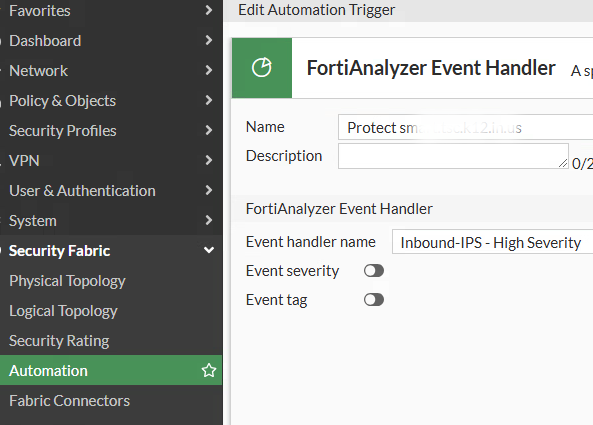Expand the Policy & Objects chevron

209,100
